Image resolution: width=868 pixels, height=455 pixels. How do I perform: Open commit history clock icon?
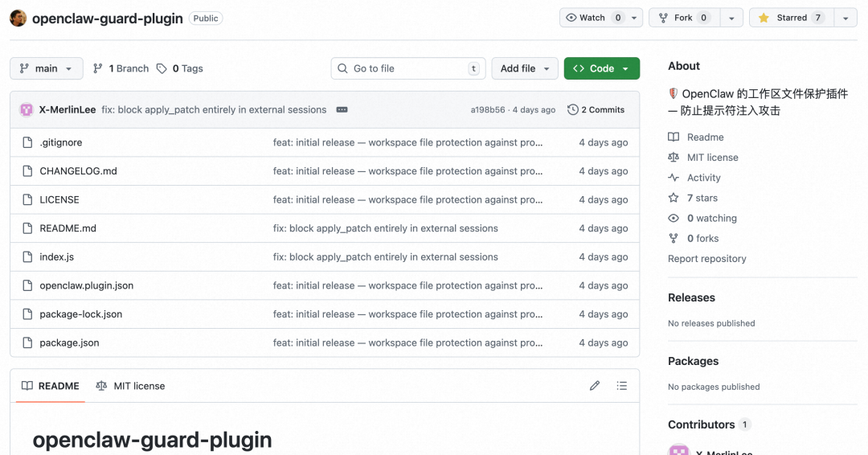(572, 109)
